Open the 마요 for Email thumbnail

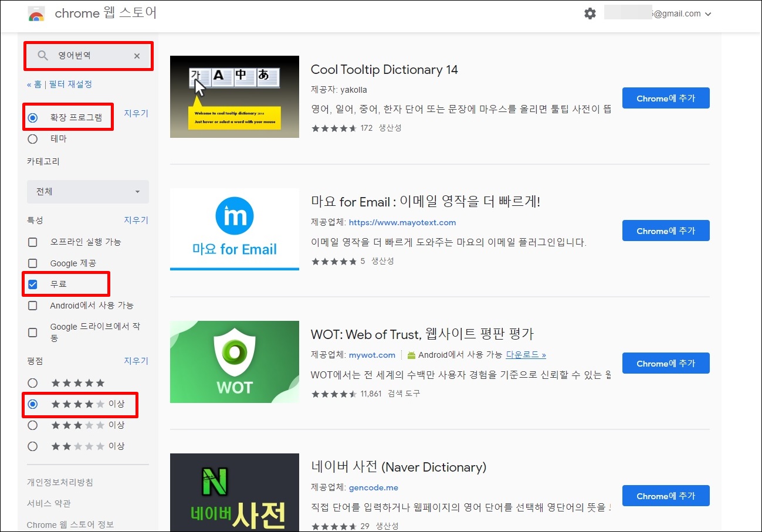[235, 229]
